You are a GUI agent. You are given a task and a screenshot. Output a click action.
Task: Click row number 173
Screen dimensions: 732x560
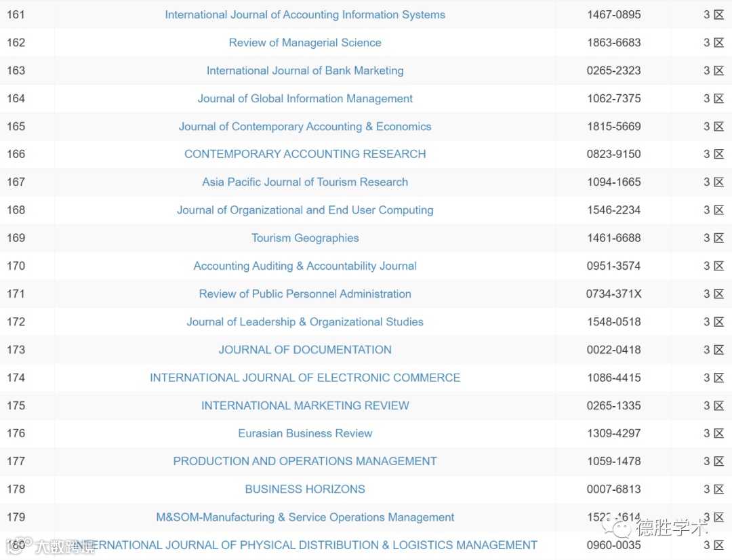pos(16,350)
